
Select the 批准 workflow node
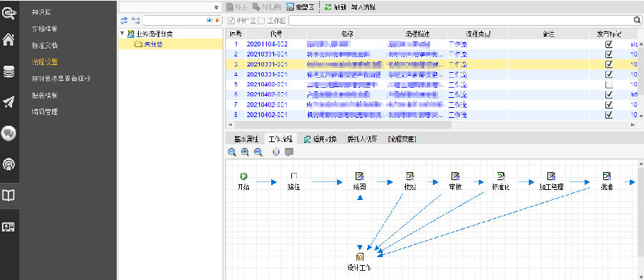607,181
